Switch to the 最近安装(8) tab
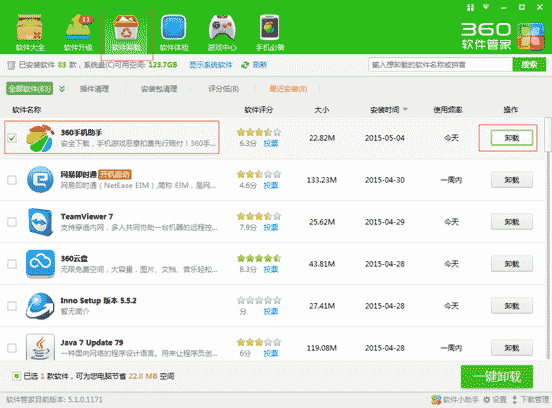 tap(288, 89)
